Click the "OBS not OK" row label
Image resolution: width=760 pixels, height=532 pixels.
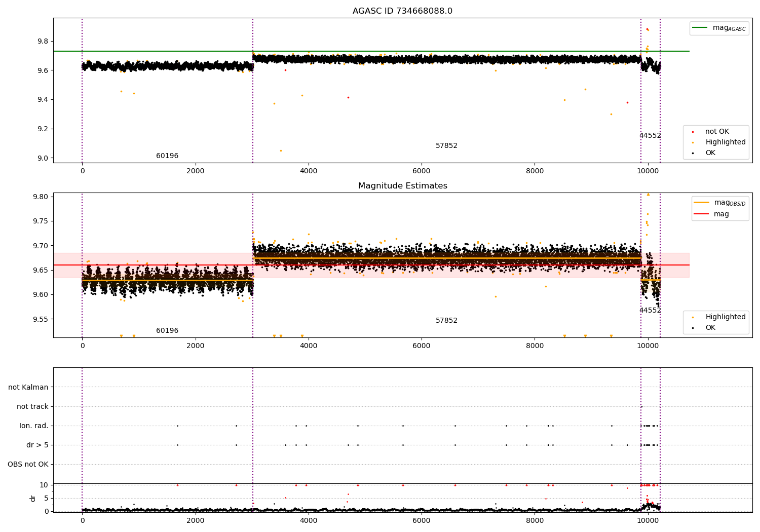[x=28, y=465]
